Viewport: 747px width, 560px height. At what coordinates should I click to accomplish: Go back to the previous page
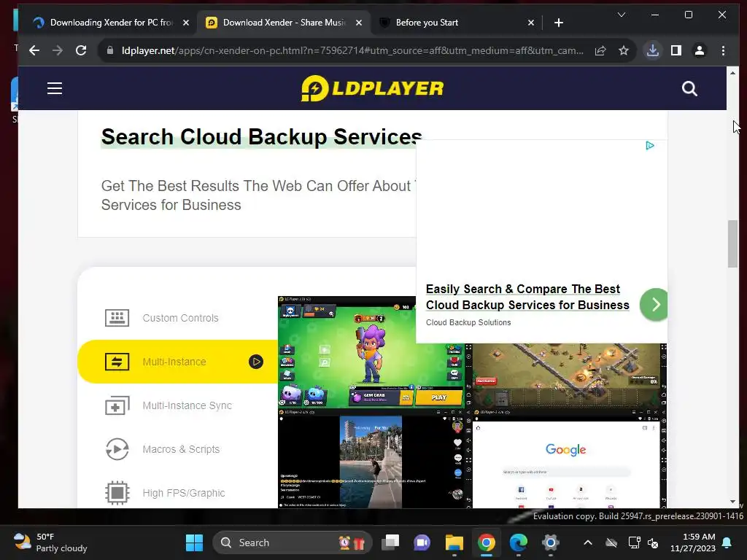pos(34,50)
